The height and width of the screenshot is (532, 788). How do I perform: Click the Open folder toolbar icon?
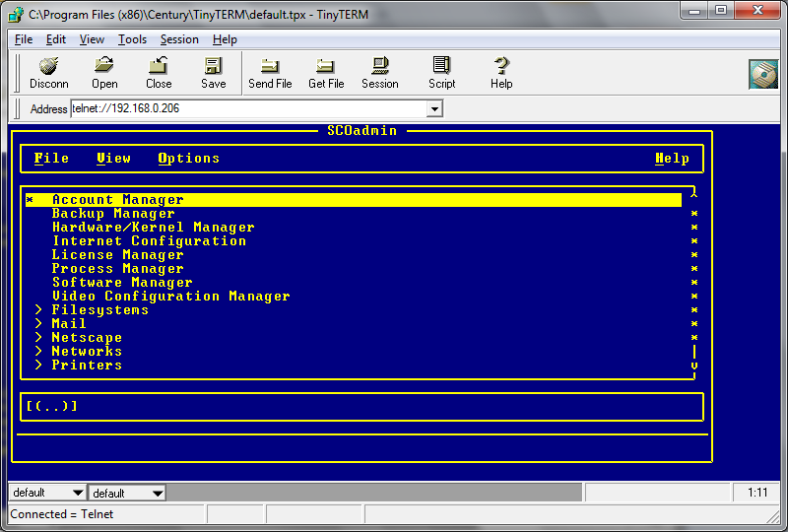pos(104,65)
